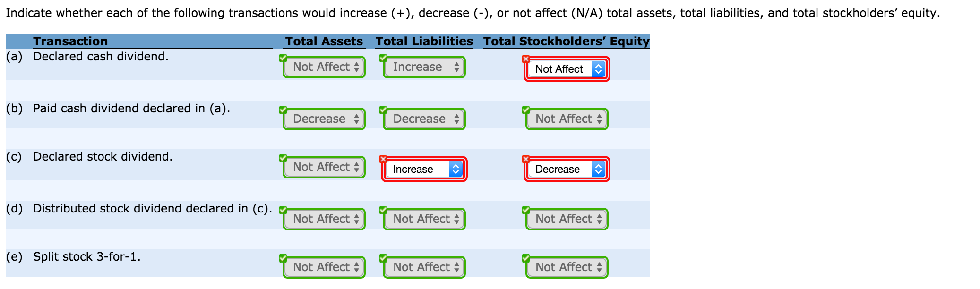
Task: Open the Decrease dropdown for Split stock row assets
Action: [x=323, y=267]
